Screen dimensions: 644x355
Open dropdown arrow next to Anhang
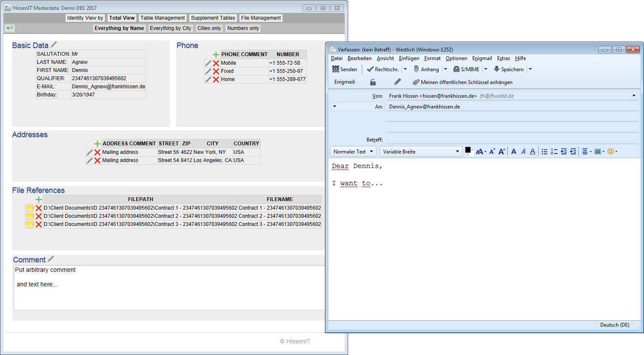pyautogui.click(x=445, y=69)
